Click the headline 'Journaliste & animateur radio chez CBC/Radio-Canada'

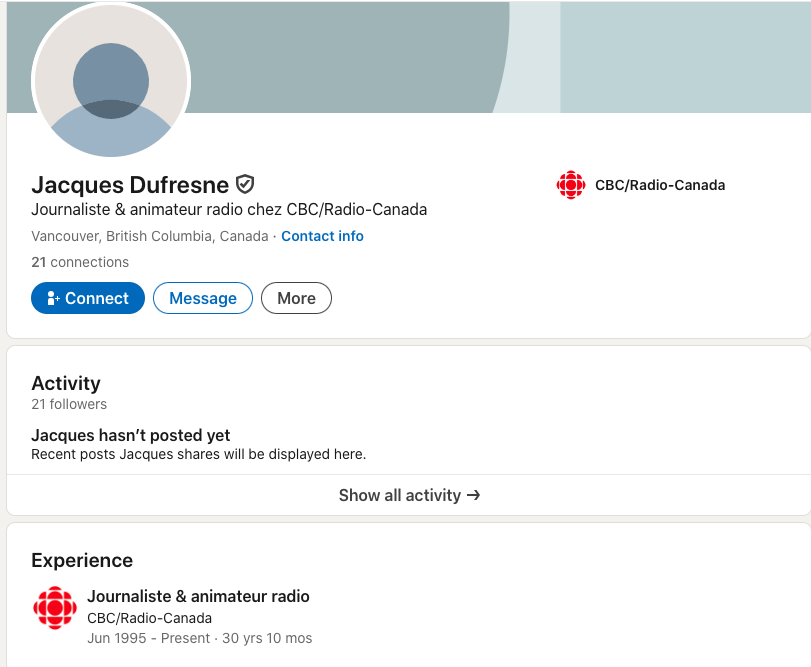click(x=229, y=209)
